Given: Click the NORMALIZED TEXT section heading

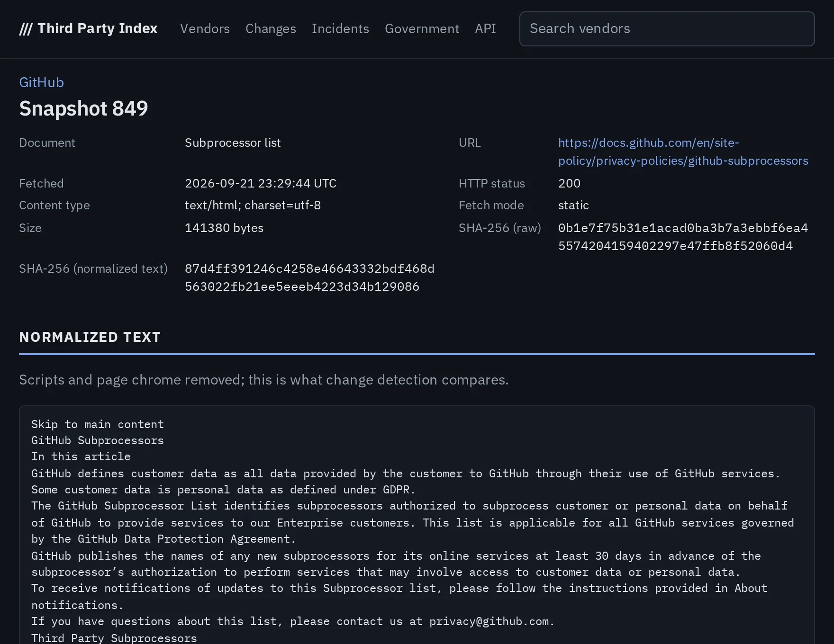Looking at the screenshot, I should click(x=90, y=337).
